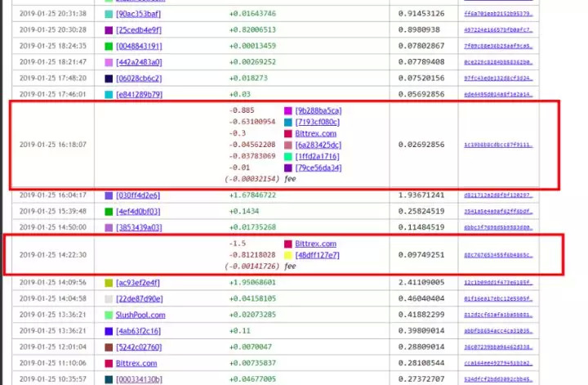Image resolution: width=588 pixels, height=385 pixels.
Task: Open transaction hash for 20:30:28 row
Action: (x=498, y=30)
